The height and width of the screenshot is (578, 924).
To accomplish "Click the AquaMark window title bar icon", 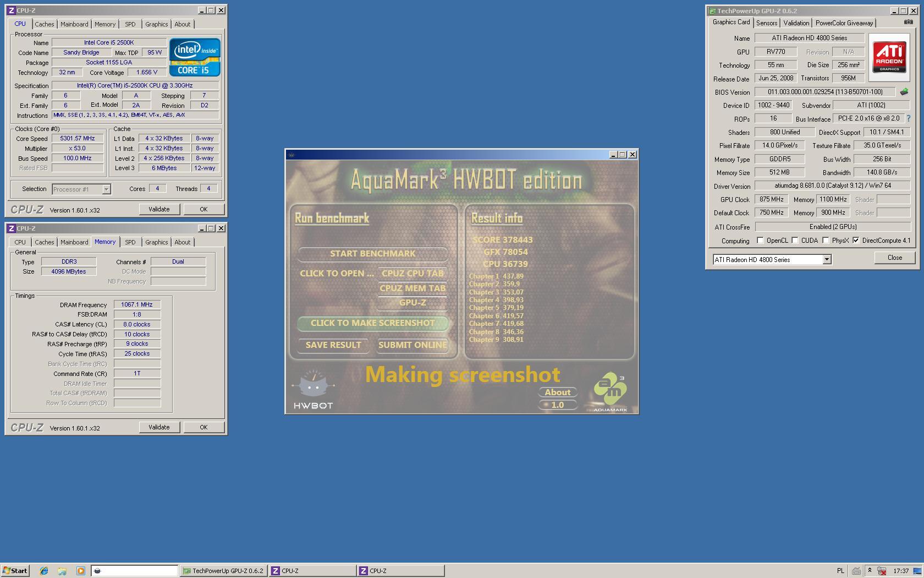I will click(291, 155).
